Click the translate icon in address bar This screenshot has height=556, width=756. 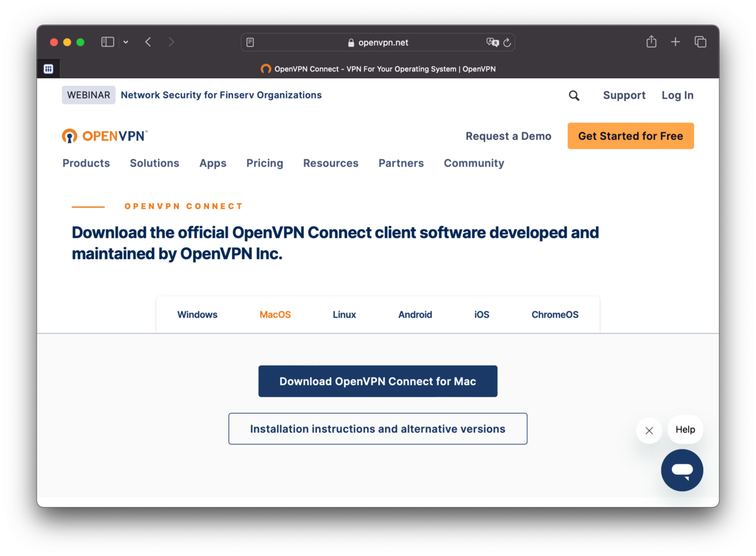(x=492, y=43)
